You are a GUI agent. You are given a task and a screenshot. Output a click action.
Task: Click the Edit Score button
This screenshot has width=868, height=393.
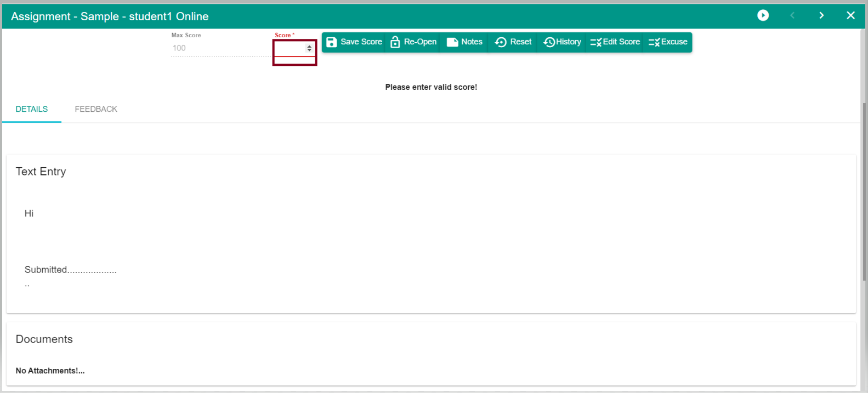tap(615, 42)
